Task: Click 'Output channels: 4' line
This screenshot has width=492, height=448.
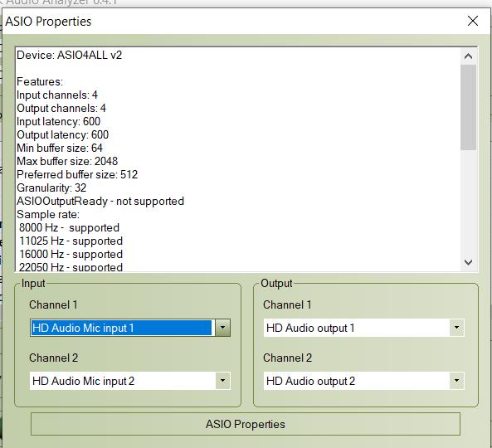Action: (x=61, y=108)
